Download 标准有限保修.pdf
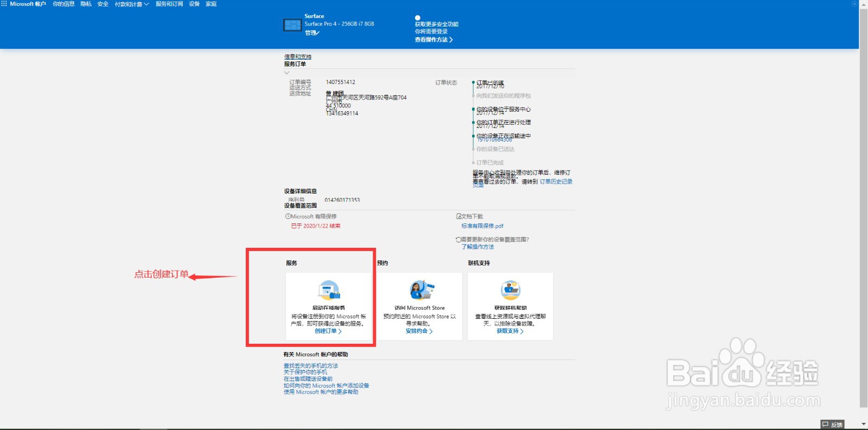This screenshot has height=430, width=868. point(482,226)
